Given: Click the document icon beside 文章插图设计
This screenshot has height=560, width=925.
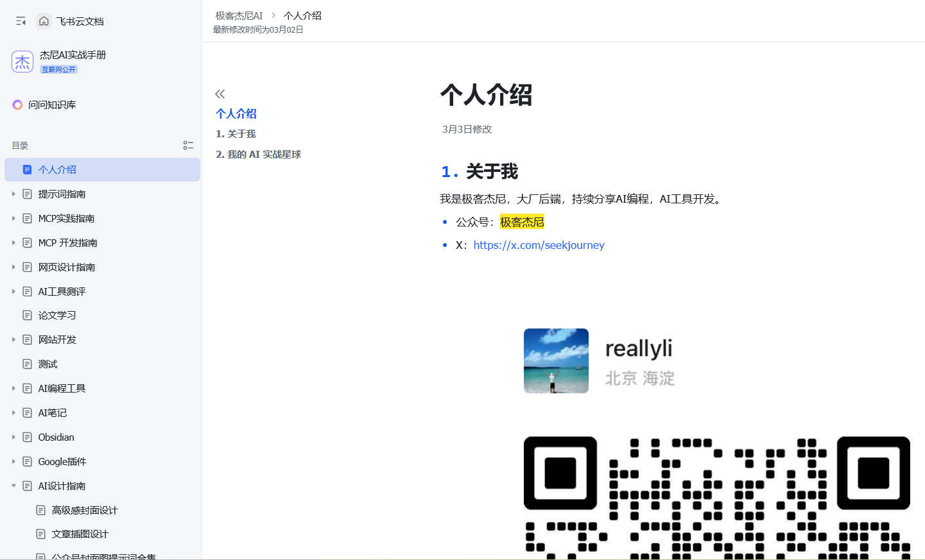Looking at the screenshot, I should (x=40, y=534).
